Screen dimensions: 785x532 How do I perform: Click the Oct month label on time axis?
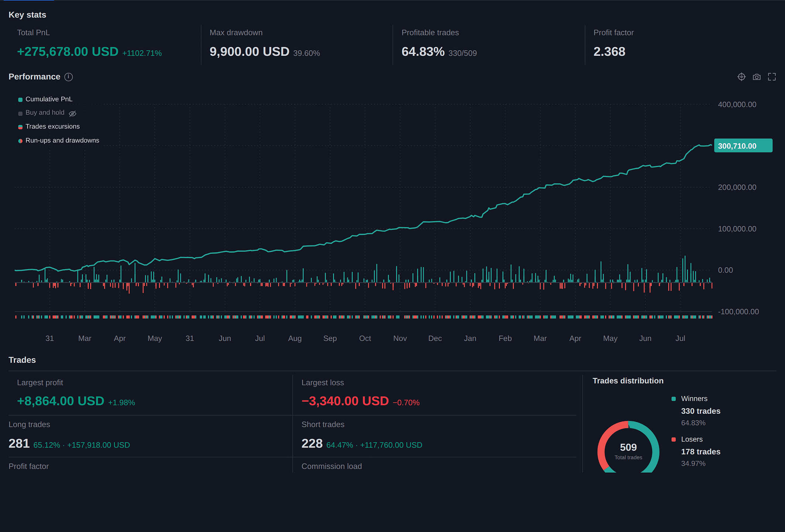365,338
